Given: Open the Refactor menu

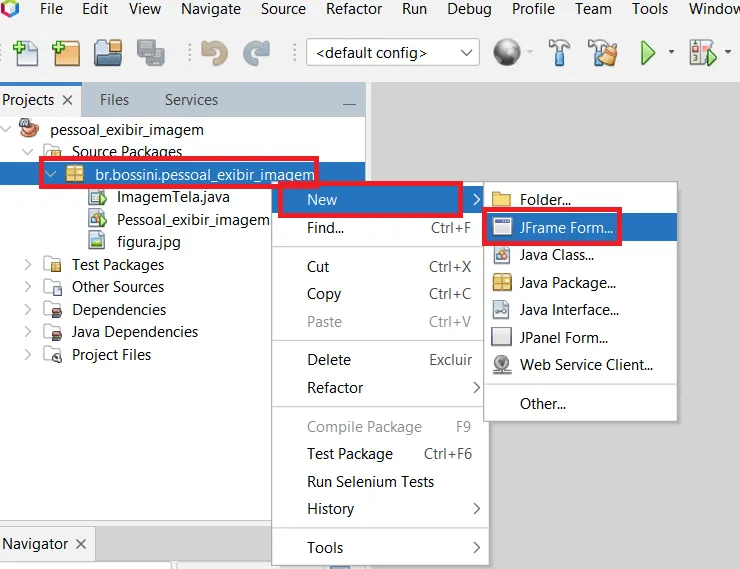Looking at the screenshot, I should (354, 9).
